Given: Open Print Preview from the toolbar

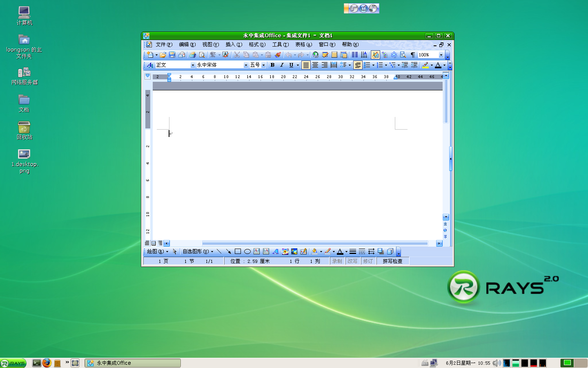Looking at the screenshot, I should coord(202,55).
